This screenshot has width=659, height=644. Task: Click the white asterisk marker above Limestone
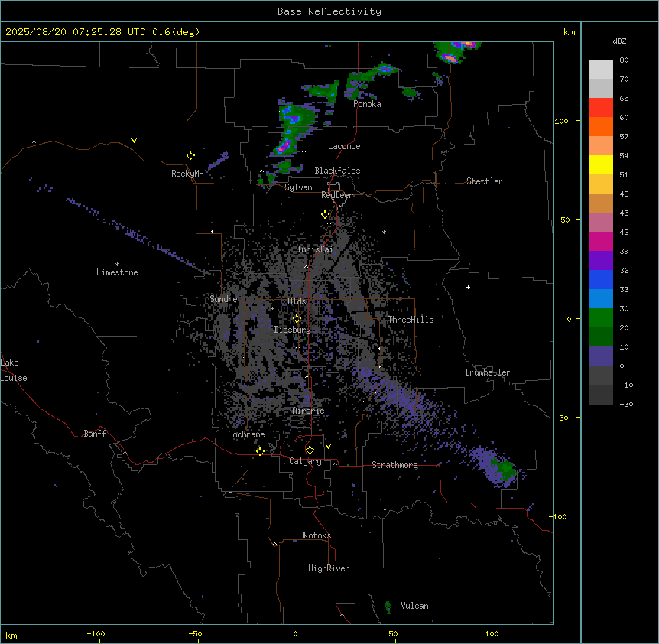[117, 265]
